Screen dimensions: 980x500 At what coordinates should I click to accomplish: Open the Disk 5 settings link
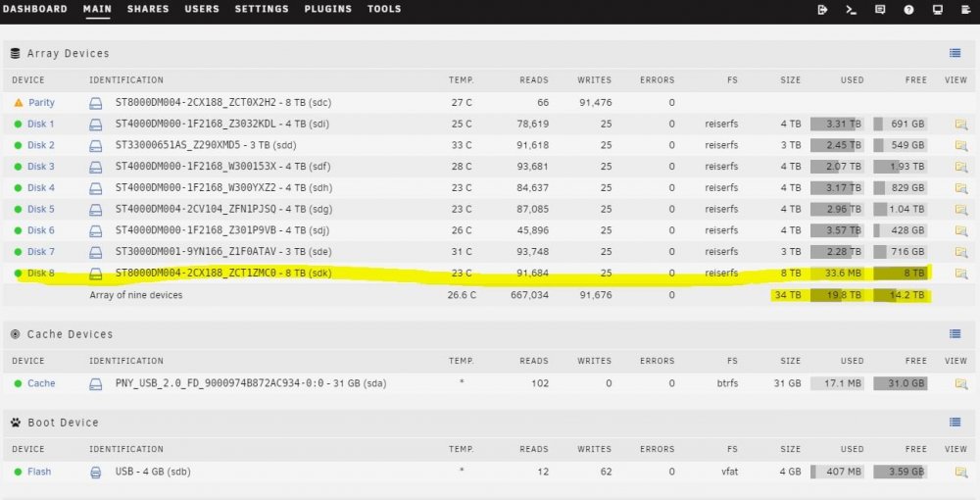(x=40, y=209)
